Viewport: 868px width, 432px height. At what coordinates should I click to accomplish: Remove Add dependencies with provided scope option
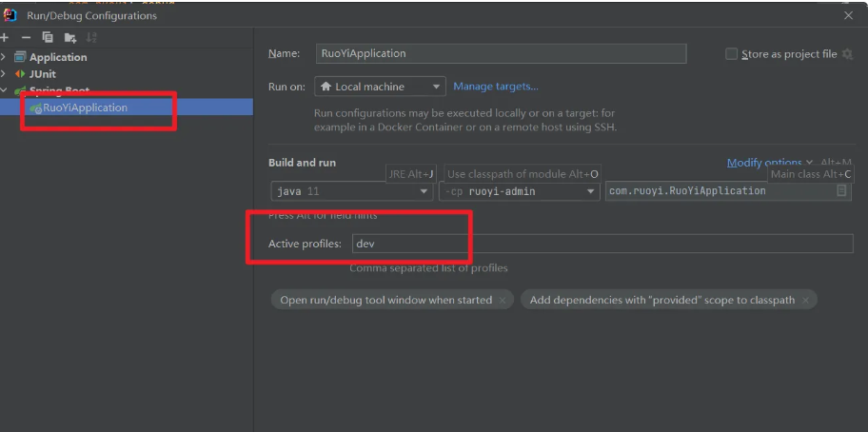805,301
